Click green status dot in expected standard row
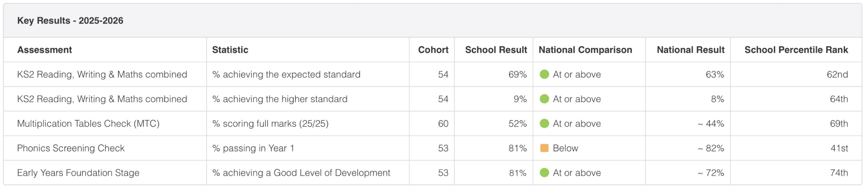 (544, 74)
